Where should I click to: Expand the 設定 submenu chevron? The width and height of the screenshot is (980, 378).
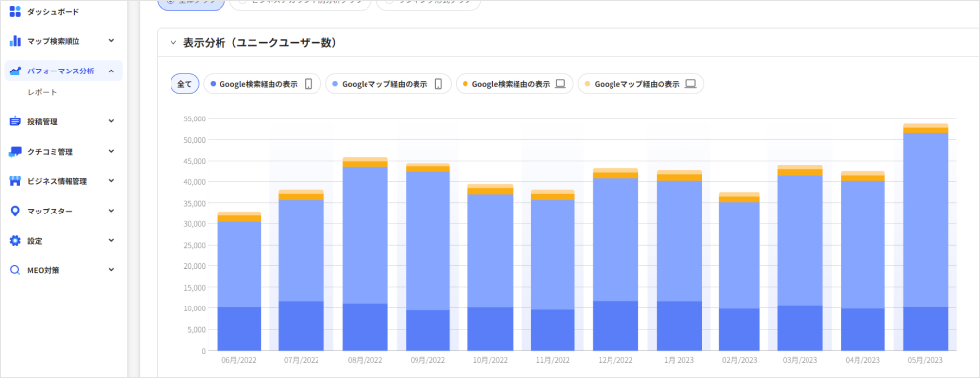tap(111, 241)
